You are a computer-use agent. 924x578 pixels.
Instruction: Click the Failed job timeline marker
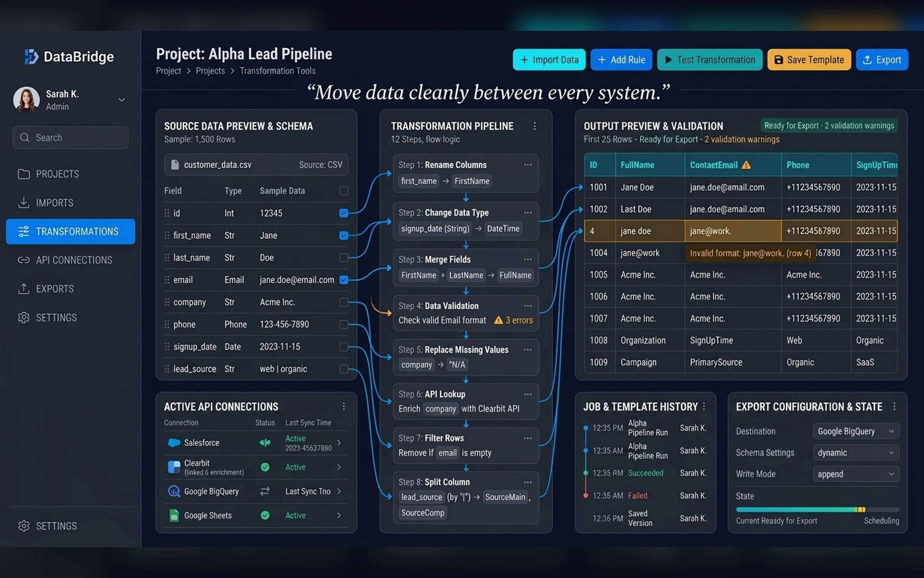[x=586, y=496]
